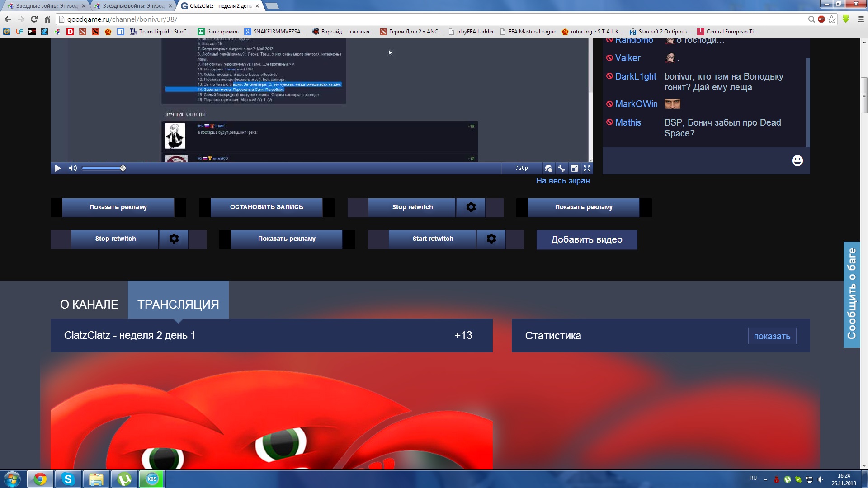Open the green download arrow extension
This screenshot has width=868, height=488.
click(846, 19)
